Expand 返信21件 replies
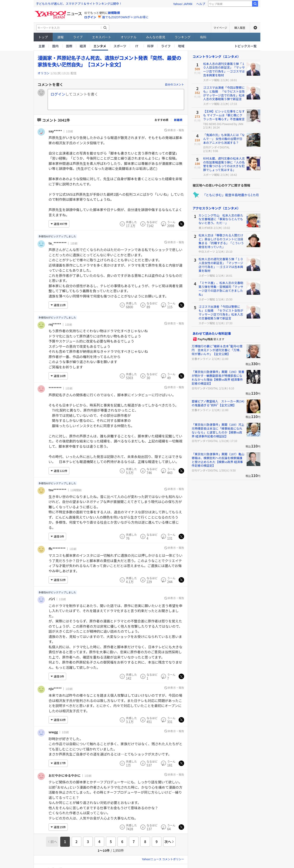This screenshot has width=294, height=868. click(58, 305)
